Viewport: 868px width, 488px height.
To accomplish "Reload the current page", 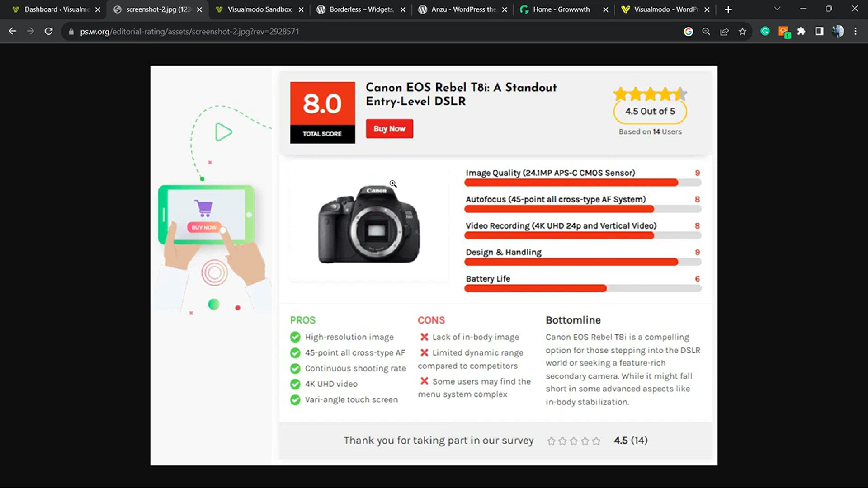I will (48, 31).
